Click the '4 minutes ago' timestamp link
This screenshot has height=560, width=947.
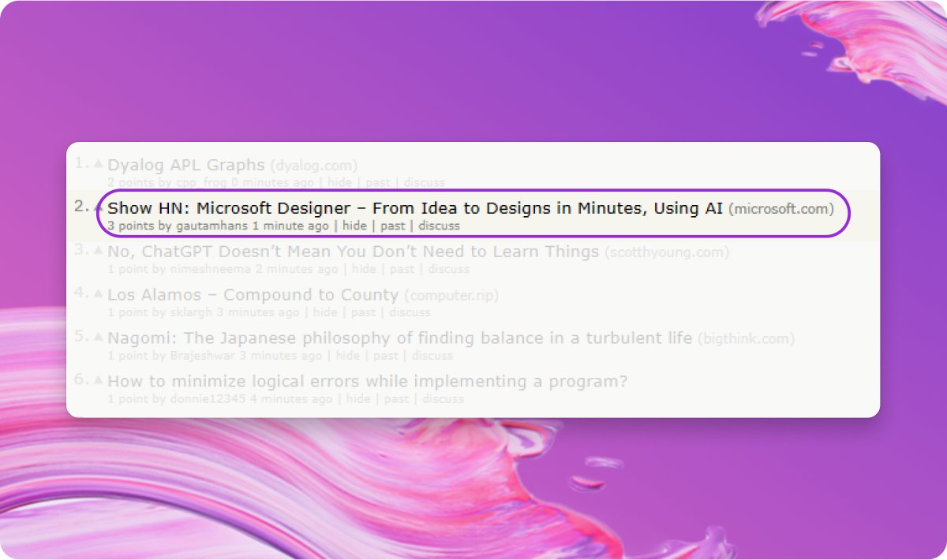291,399
